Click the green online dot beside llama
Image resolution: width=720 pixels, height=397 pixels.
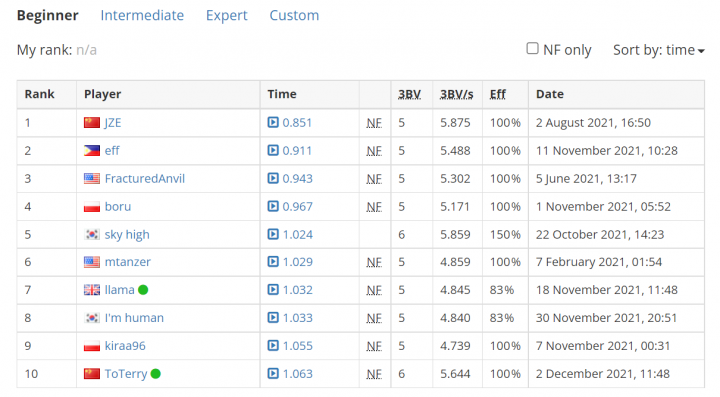coord(143,290)
